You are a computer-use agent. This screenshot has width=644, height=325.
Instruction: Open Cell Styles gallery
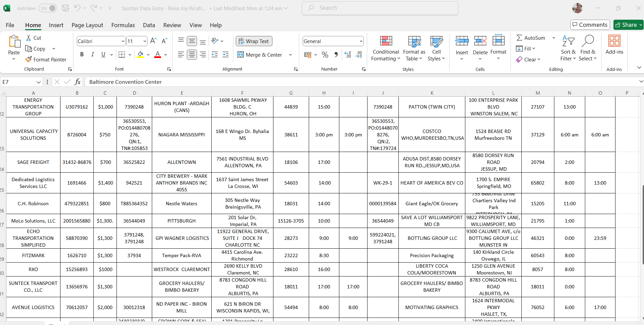(436, 48)
